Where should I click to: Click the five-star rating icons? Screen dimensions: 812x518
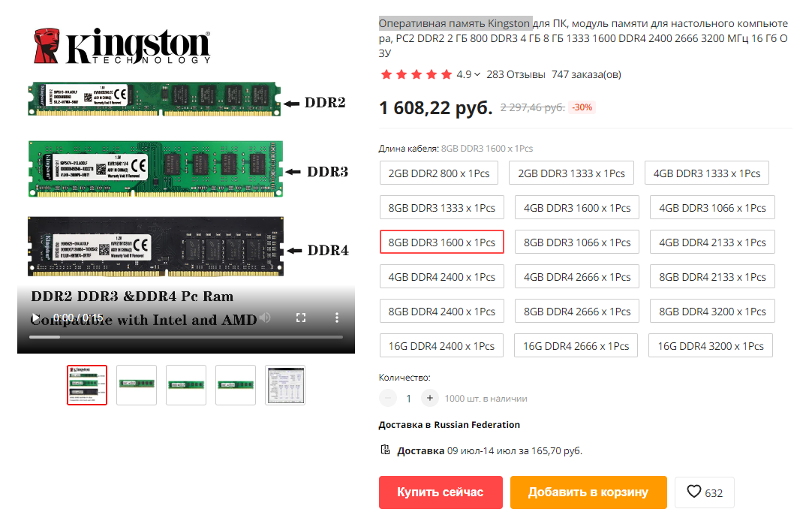coord(416,74)
